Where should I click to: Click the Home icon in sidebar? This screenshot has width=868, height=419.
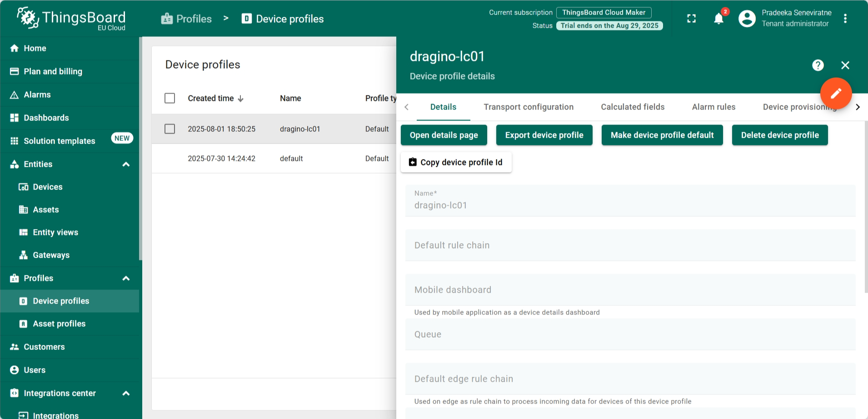tap(15, 48)
